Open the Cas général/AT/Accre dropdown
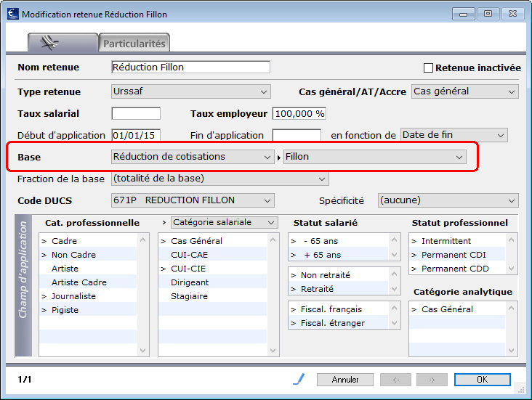 pos(465,91)
